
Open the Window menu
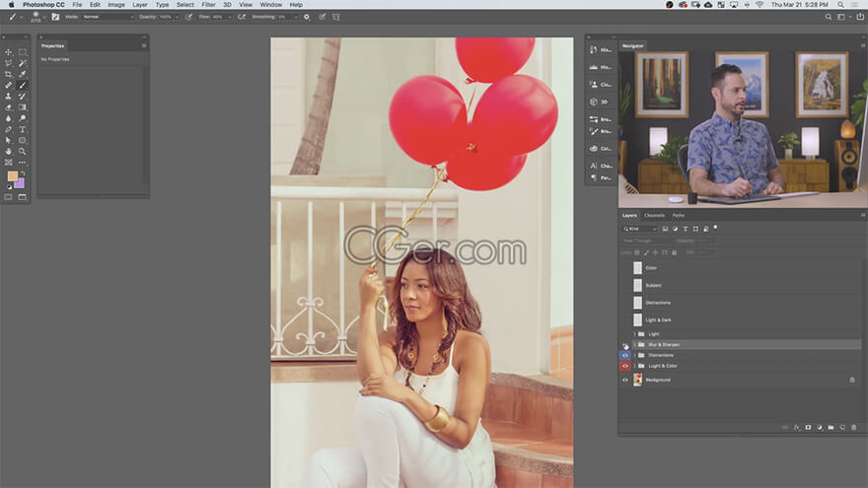pyautogui.click(x=270, y=4)
